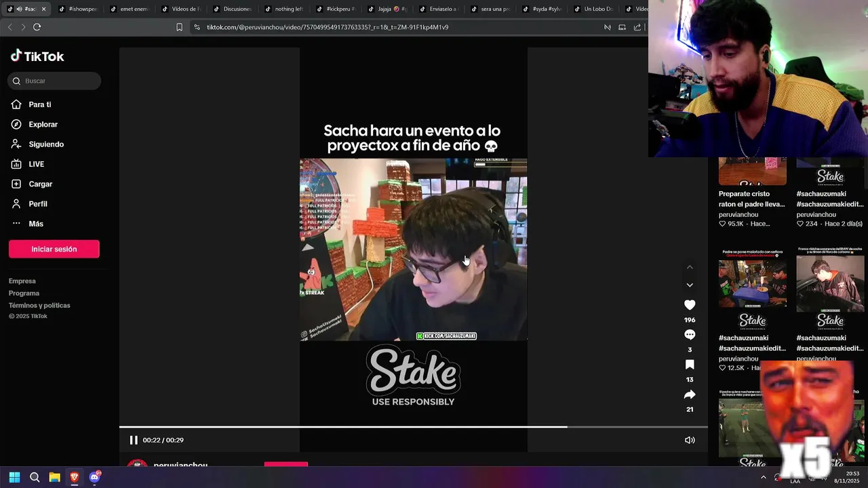Screen dimensions: 868x488
Task: Share the video with the arrow icon
Action: (690, 394)
